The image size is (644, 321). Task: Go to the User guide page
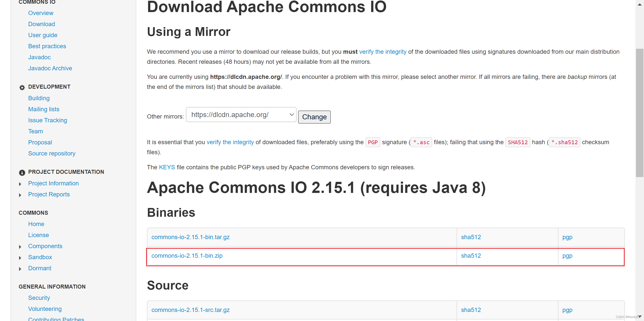tap(43, 35)
